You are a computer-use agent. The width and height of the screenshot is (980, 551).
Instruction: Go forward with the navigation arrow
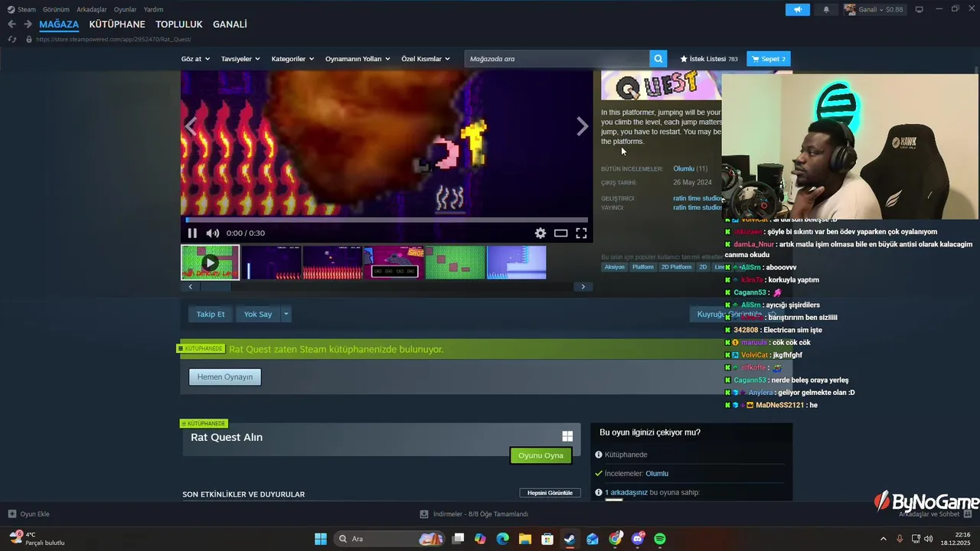(28, 24)
